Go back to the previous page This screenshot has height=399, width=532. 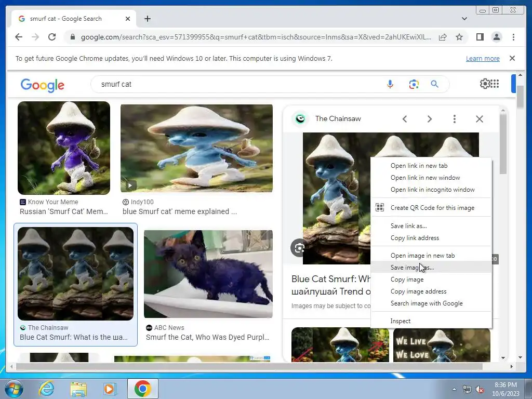[19, 37]
